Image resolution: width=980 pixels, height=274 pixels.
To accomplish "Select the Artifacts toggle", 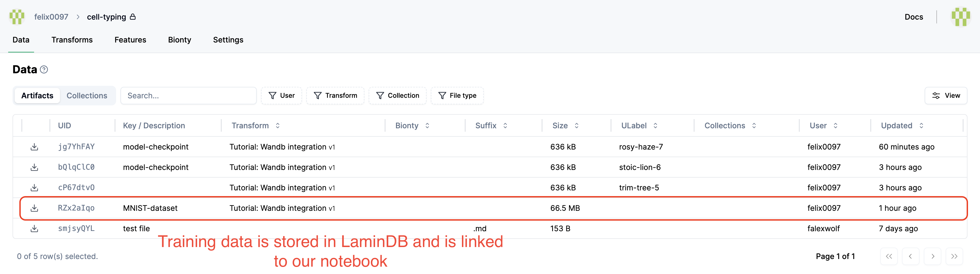I will [37, 96].
